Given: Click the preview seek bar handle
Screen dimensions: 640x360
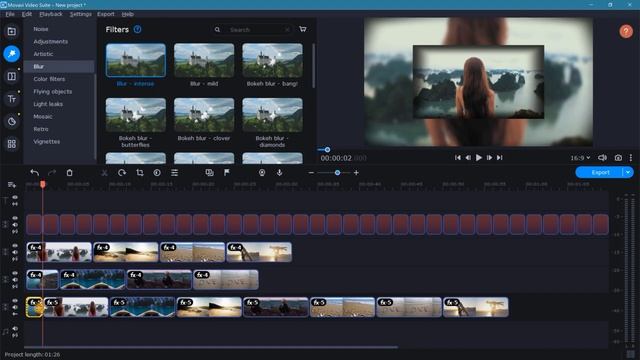Looking at the screenshot, I should (327, 150).
